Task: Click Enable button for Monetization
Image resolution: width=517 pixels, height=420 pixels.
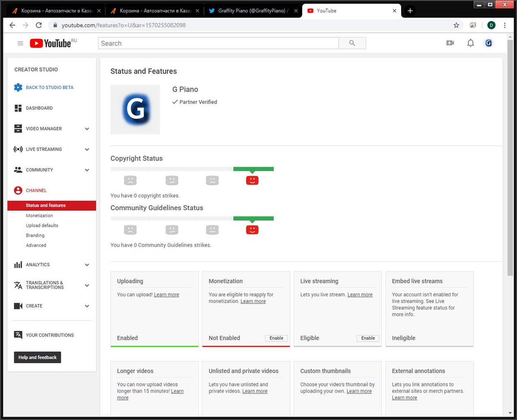Action: [276, 338]
